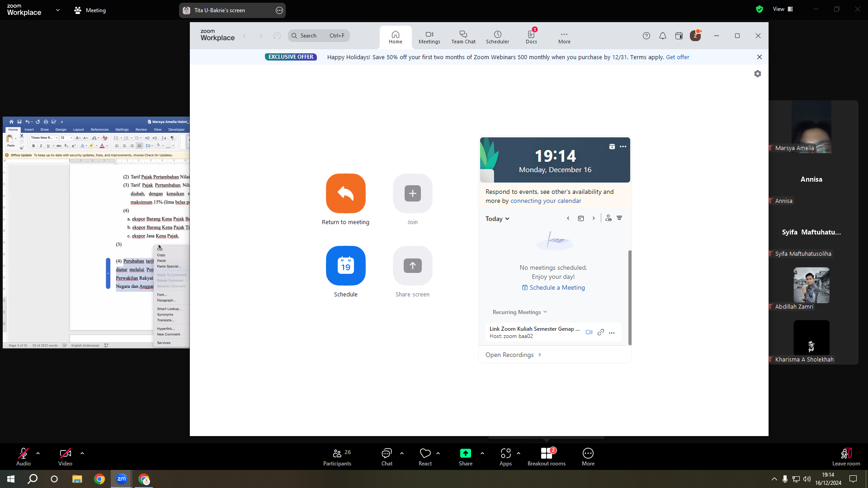Image resolution: width=868 pixels, height=488 pixels.
Task: Select Abdillah Zamri's video thumbnail
Action: [811, 286]
